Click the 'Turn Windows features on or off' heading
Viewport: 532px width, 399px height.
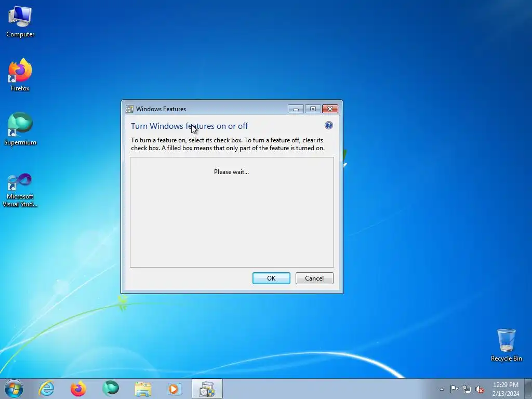point(189,126)
